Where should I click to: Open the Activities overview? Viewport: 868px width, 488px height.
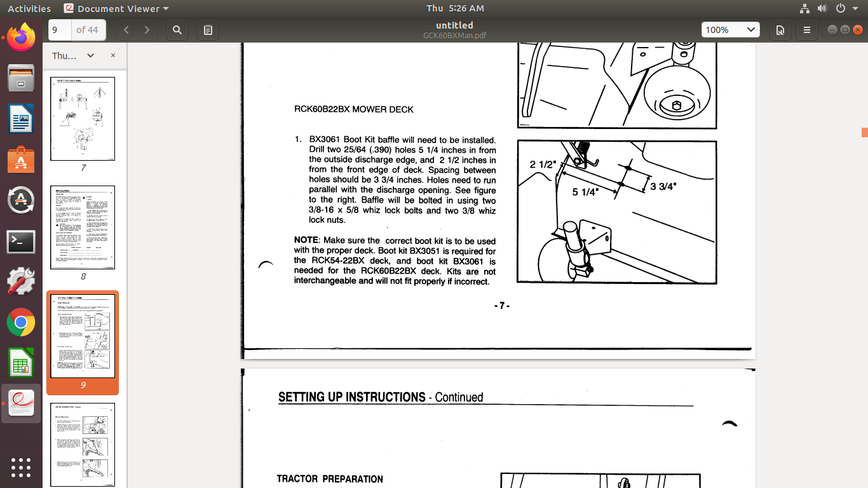click(x=29, y=8)
